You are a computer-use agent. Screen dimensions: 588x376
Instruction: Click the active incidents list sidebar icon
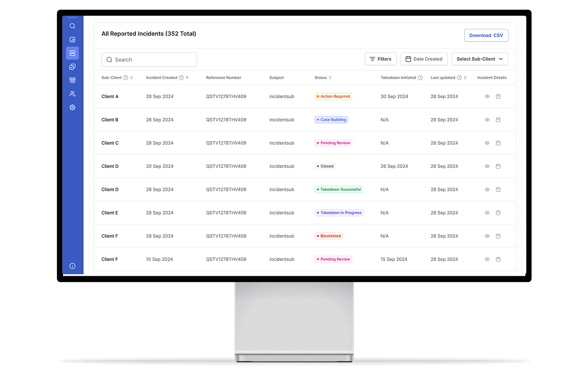tap(72, 53)
